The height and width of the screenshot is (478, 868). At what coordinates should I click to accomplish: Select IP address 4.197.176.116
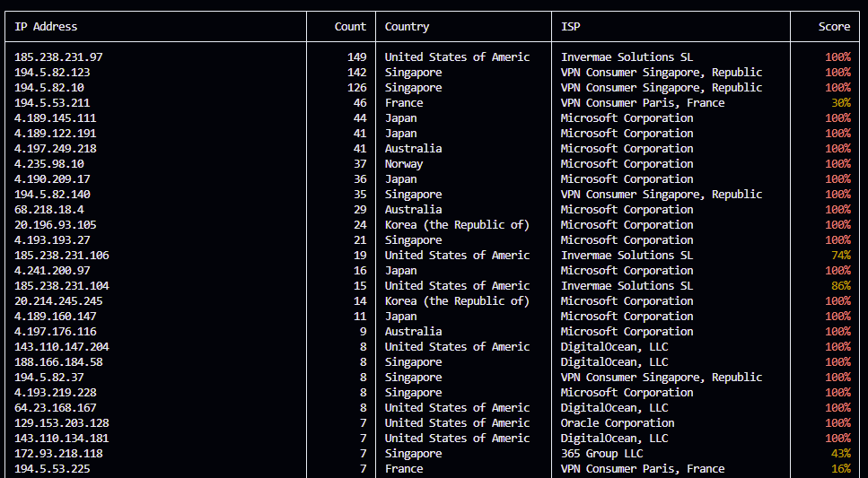point(56,332)
